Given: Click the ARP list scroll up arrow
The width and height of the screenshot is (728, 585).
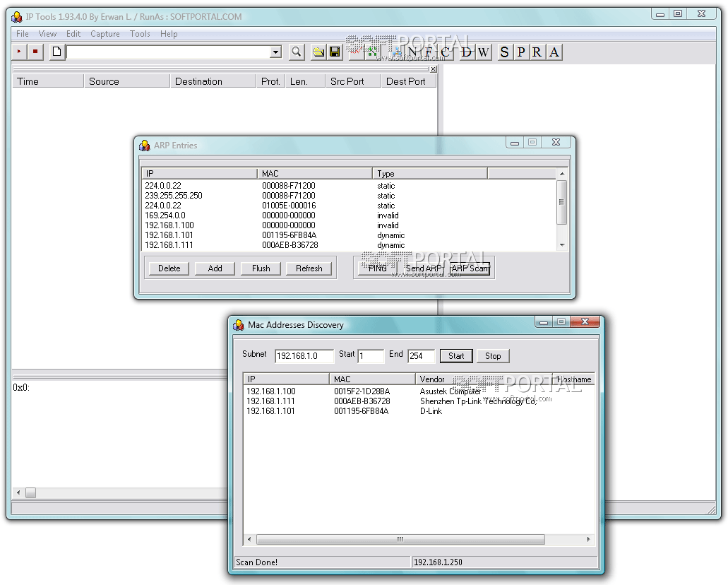Looking at the screenshot, I should click(x=562, y=174).
